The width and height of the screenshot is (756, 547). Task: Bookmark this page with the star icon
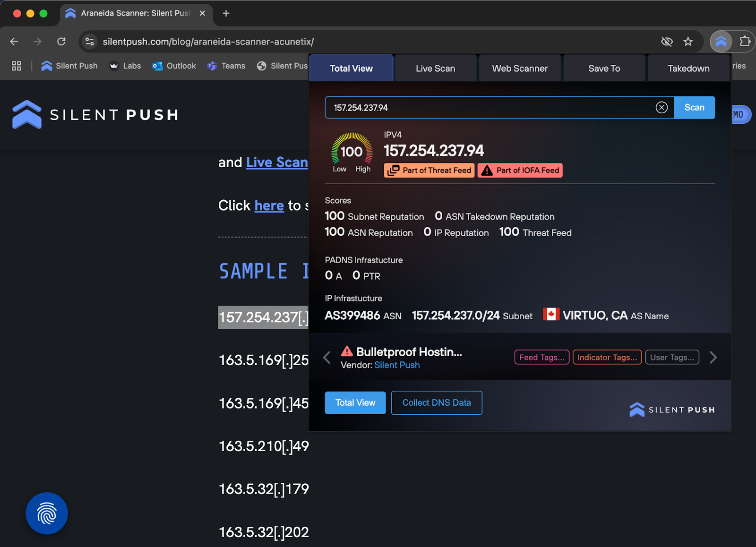pyautogui.click(x=688, y=42)
